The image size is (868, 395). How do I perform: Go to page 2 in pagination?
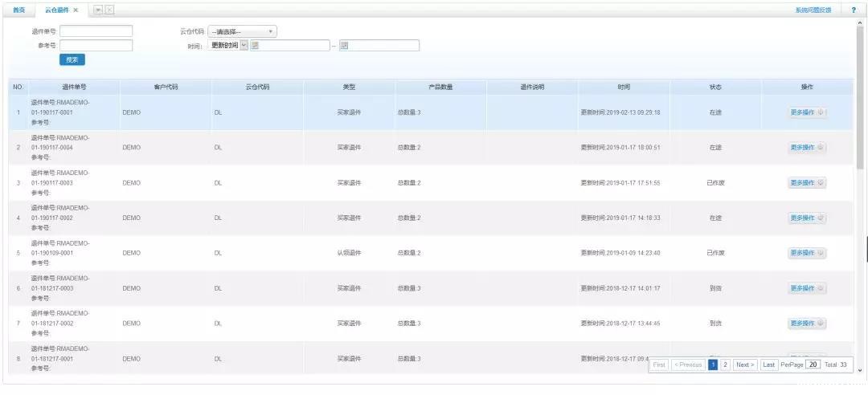pyautogui.click(x=725, y=364)
